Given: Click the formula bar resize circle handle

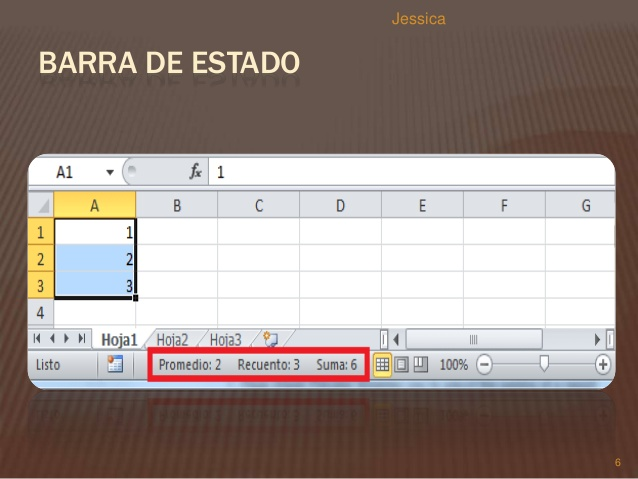Looking at the screenshot, I should point(131,170).
